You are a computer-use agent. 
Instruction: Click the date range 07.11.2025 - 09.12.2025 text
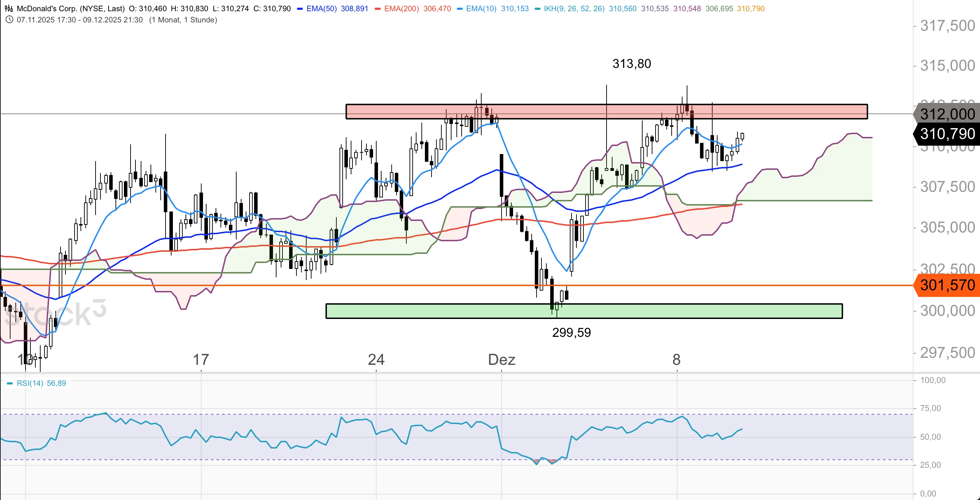pos(79,20)
